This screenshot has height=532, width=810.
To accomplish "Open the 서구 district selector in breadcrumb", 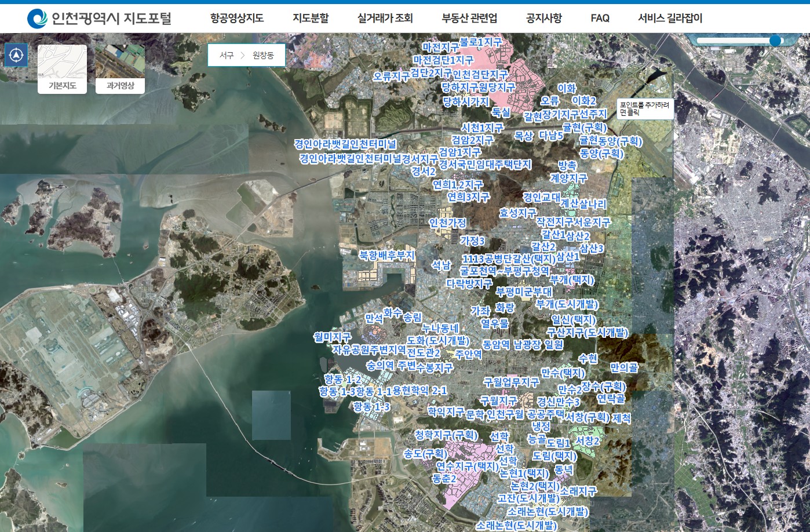I will [227, 55].
